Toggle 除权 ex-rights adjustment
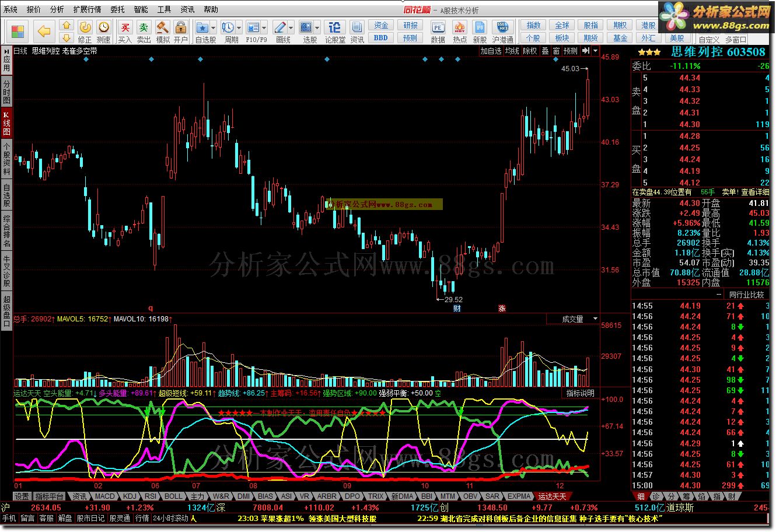 pos(530,51)
